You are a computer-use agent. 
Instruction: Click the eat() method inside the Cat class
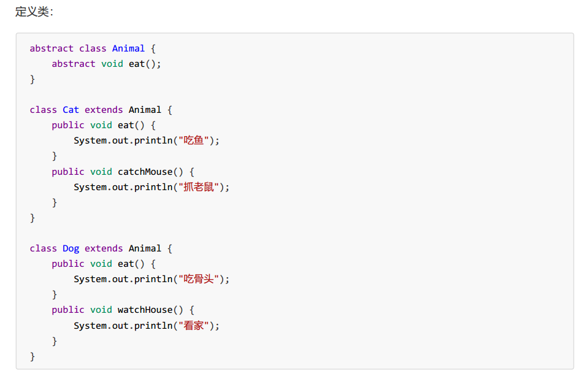click(x=131, y=125)
